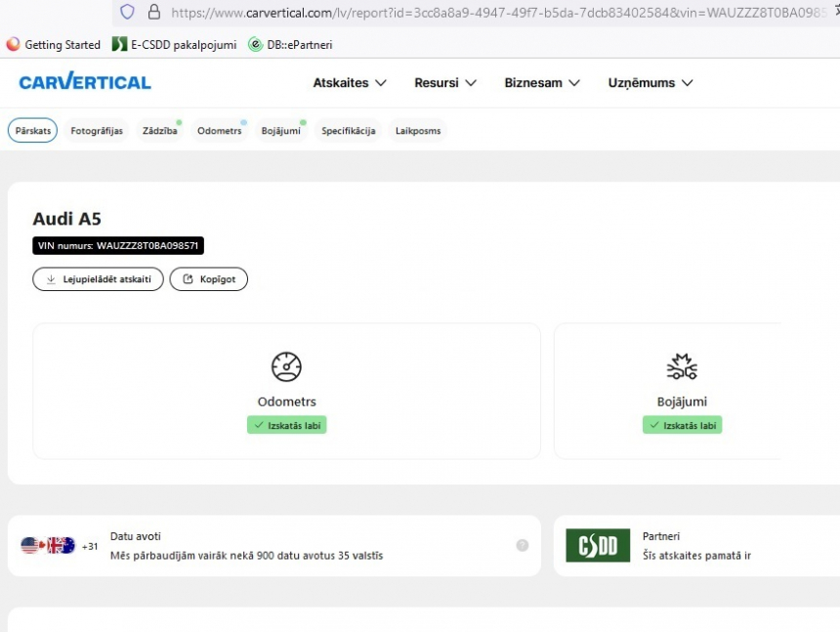
Task: Expand the Uzņēmums menu
Action: [651, 82]
